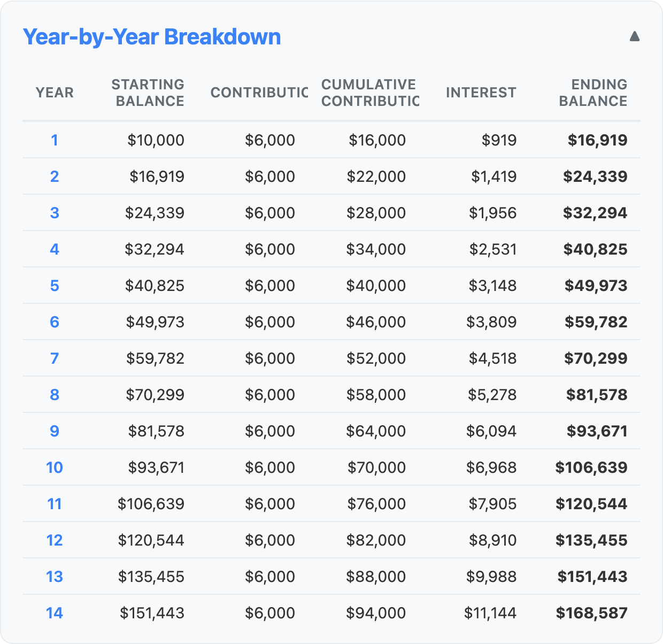Sort by the YEAR column header
Screen dimensions: 663x644
[54, 92]
